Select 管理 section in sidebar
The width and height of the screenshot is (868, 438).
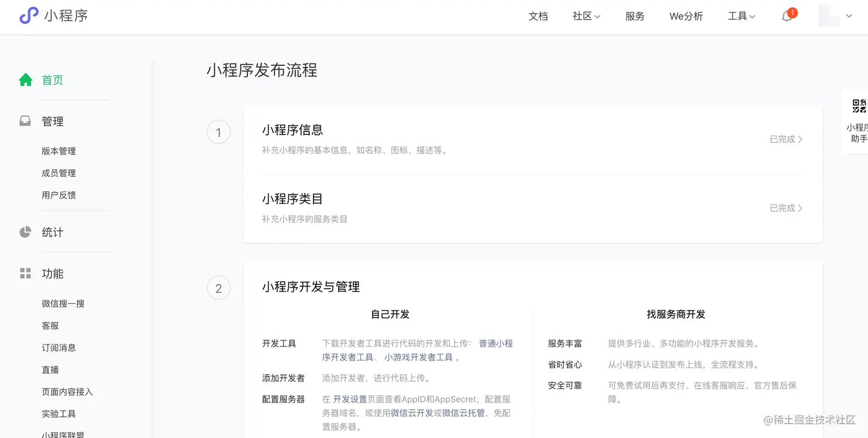pyautogui.click(x=52, y=121)
